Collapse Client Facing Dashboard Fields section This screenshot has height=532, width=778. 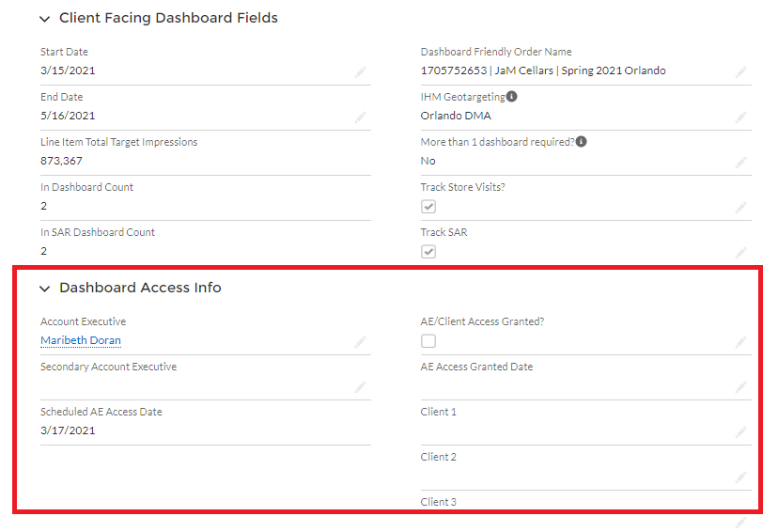[x=45, y=19]
